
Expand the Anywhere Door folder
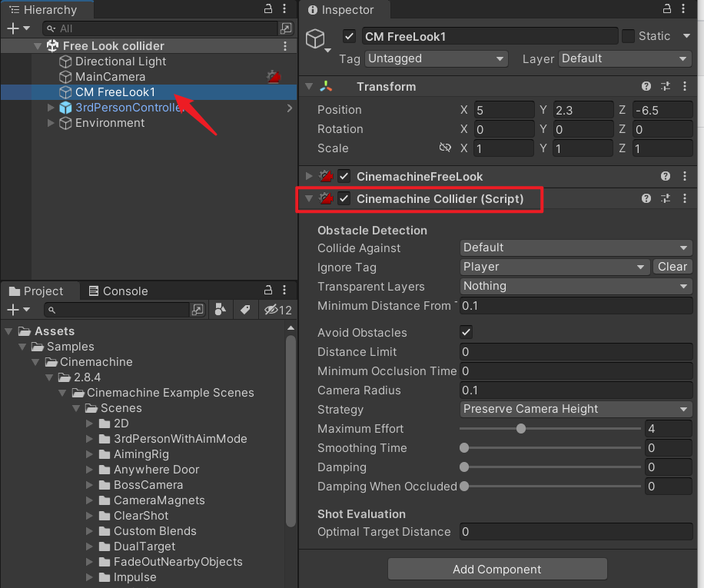pos(89,470)
